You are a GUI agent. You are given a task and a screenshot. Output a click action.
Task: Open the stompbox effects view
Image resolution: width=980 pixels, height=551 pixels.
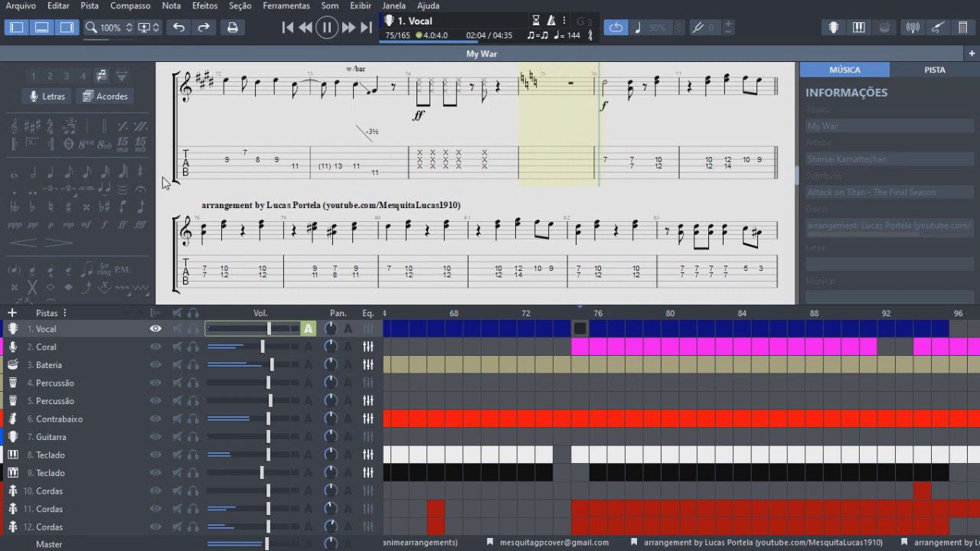pyautogui.click(x=963, y=28)
